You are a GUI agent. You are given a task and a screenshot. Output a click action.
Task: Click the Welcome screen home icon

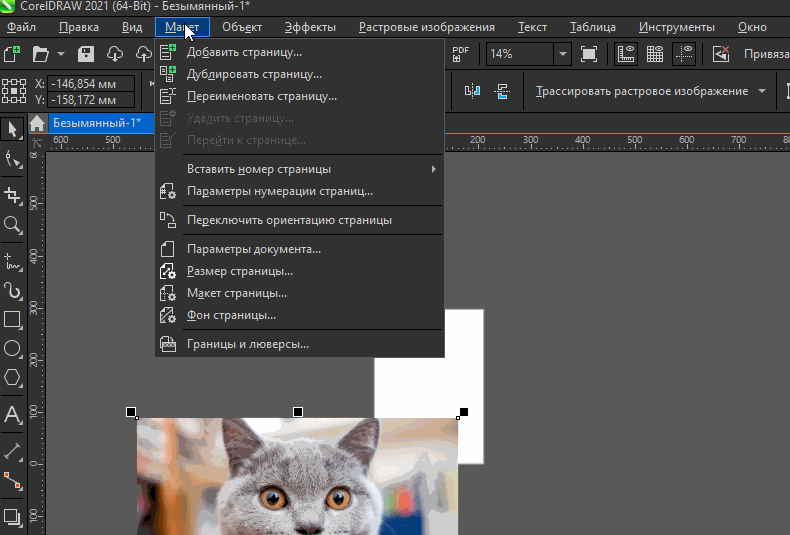pos(37,123)
